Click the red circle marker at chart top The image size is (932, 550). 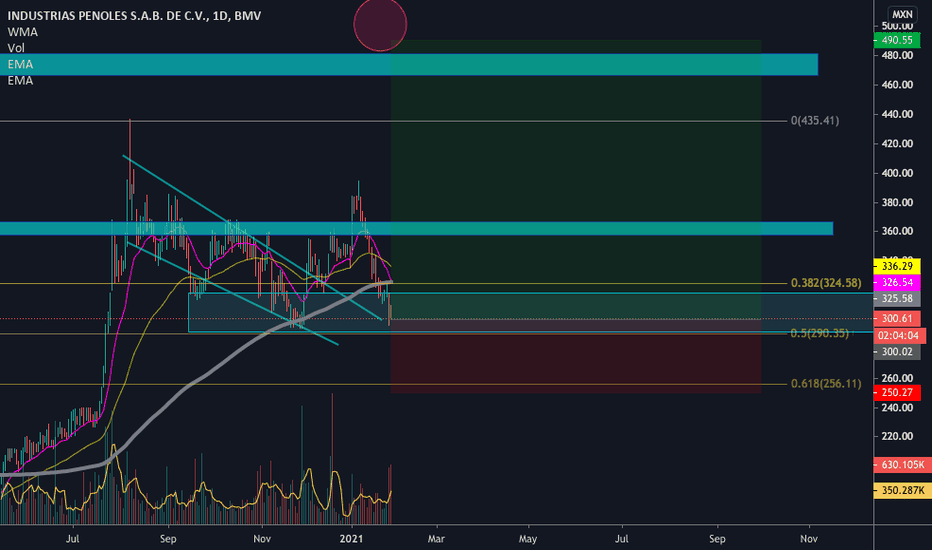coord(380,24)
